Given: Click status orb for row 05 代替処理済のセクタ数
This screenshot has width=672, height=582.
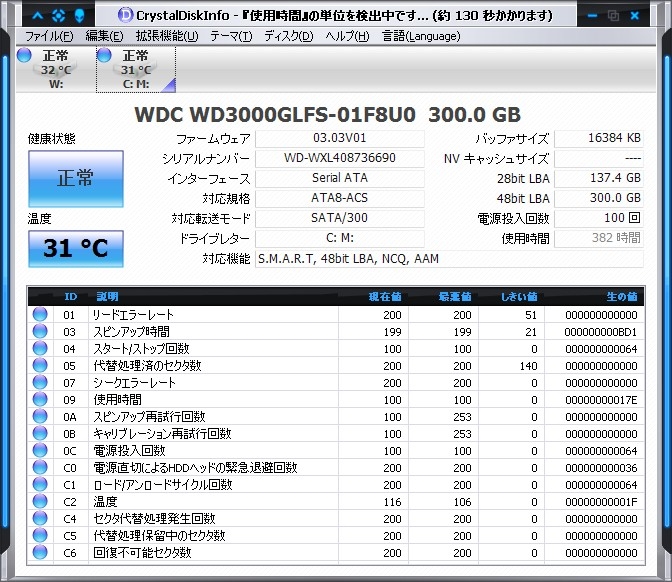Looking at the screenshot, I should [40, 365].
